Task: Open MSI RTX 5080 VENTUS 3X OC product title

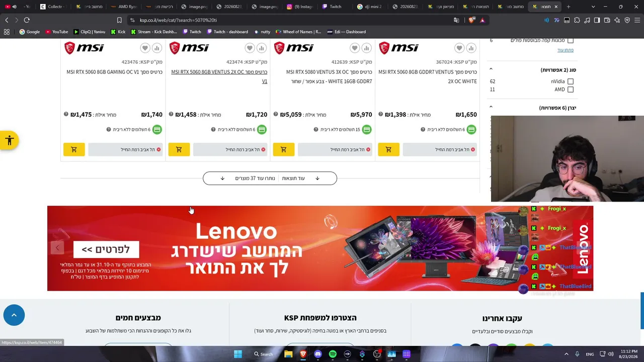Action: 329,76
